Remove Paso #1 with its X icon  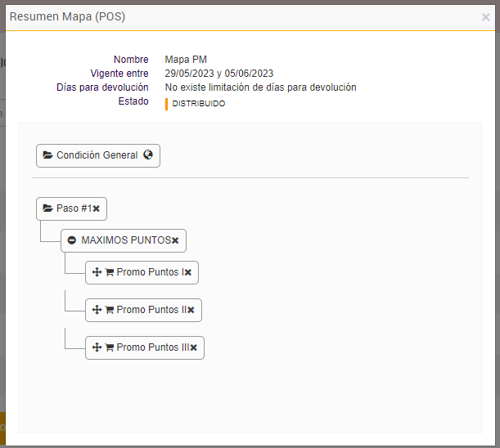click(96, 208)
